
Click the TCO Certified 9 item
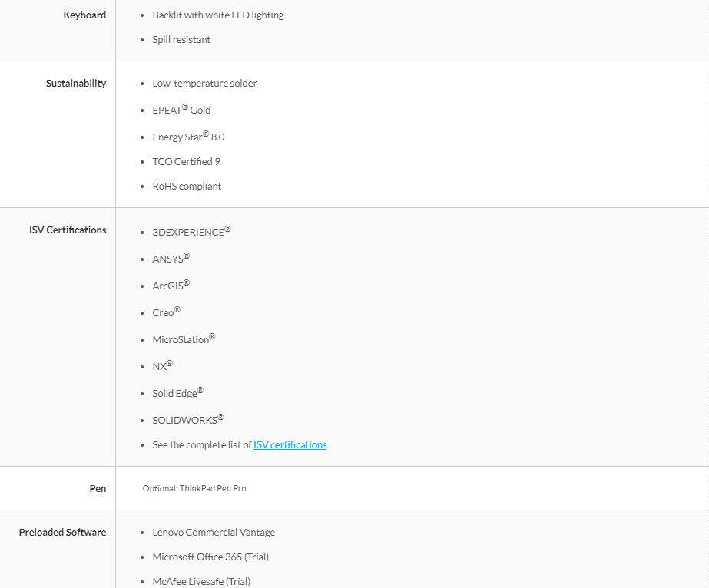pyautogui.click(x=187, y=161)
